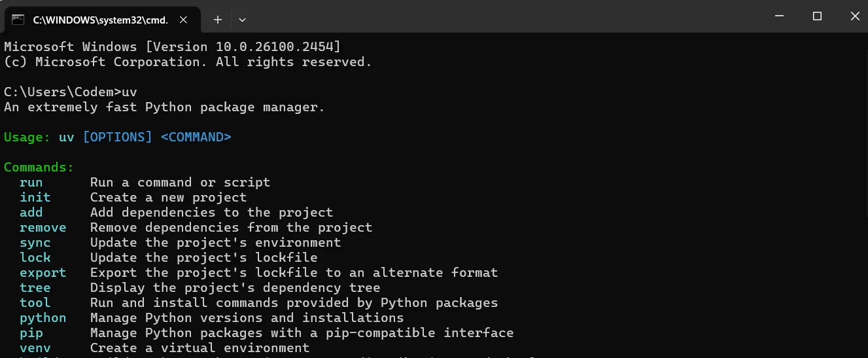
Task: Click the C:\Users\Codem>uv prompt line
Action: pos(71,92)
